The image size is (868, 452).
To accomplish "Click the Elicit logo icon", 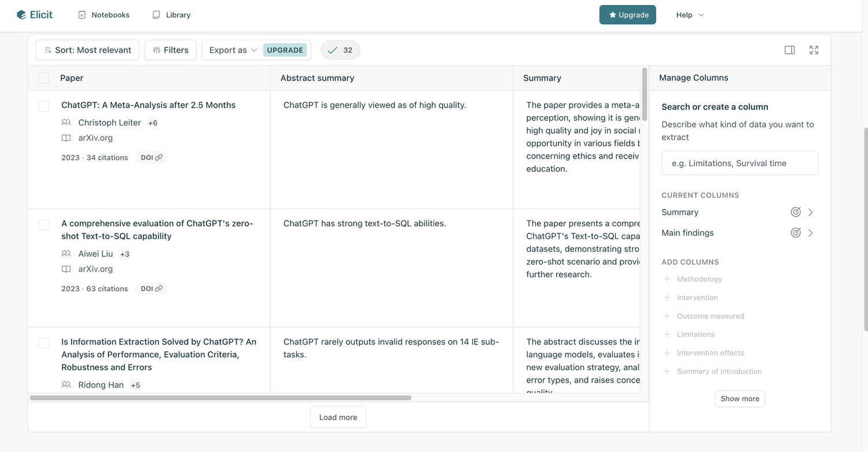I will click(21, 14).
